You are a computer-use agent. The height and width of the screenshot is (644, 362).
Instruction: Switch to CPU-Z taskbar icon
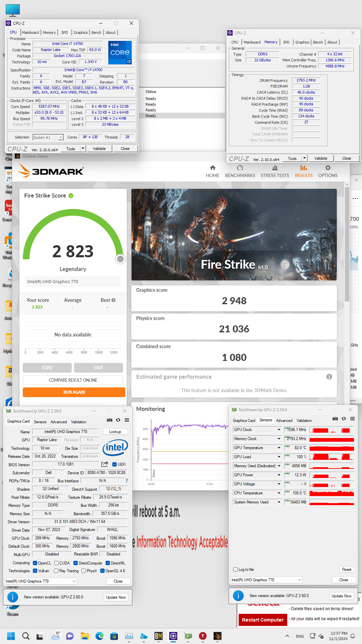(x=173, y=636)
